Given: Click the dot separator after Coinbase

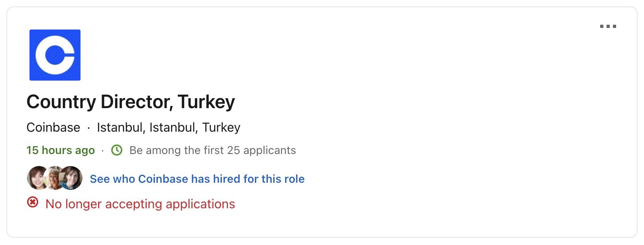Looking at the screenshot, I should 88,127.
